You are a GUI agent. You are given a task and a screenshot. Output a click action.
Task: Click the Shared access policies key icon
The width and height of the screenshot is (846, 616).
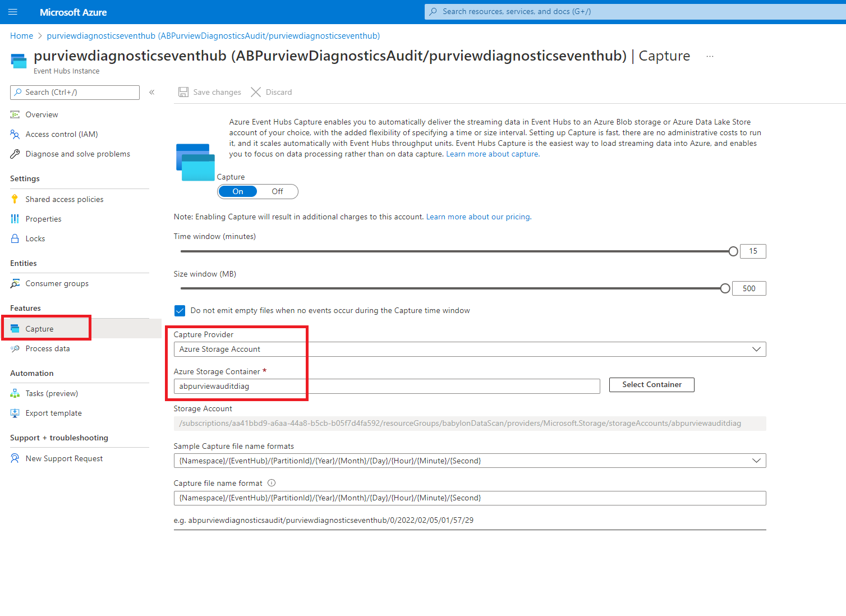(15, 199)
